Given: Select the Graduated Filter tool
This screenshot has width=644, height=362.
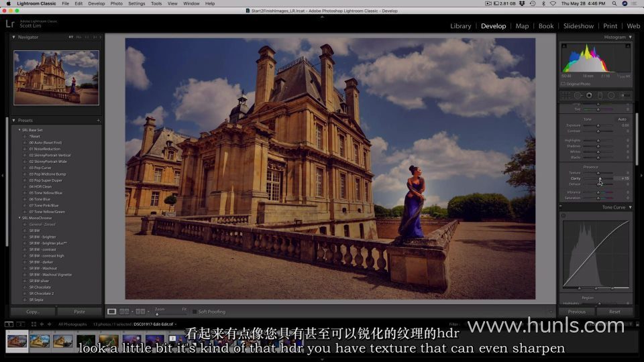Looking at the screenshot, I should point(600,95).
